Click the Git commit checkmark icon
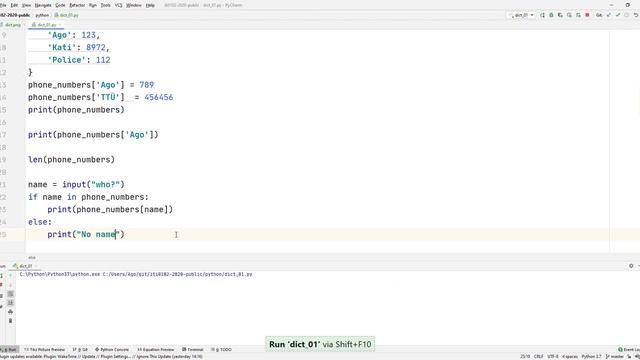This screenshot has width=640, height=360. click(x=618, y=15)
